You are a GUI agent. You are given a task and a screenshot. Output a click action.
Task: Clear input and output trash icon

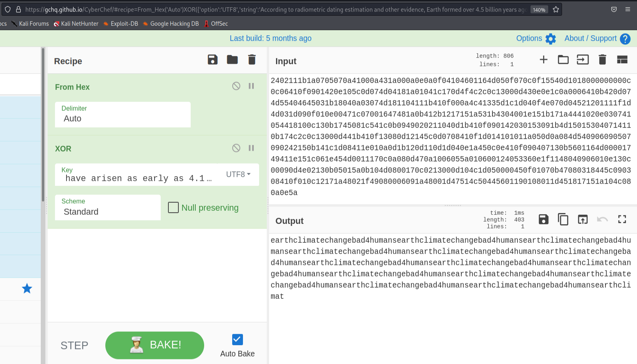pos(602,60)
